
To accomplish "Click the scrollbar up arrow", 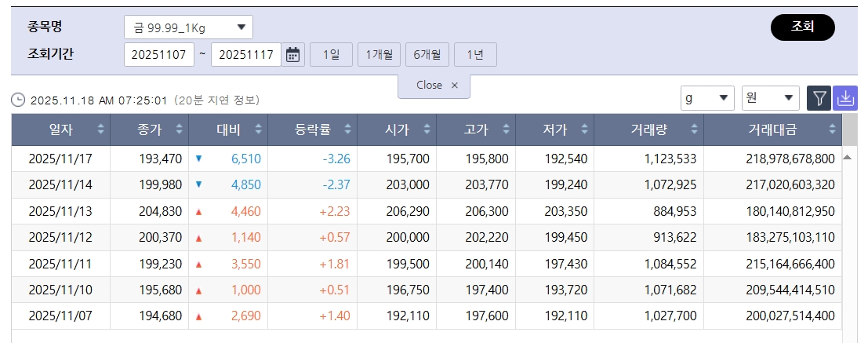I will [x=847, y=158].
